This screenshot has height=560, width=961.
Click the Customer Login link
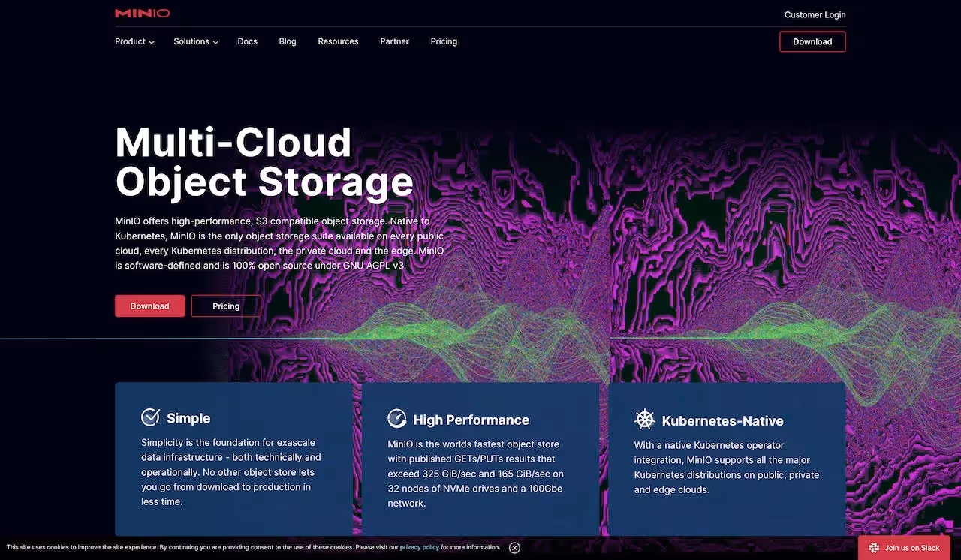point(815,14)
